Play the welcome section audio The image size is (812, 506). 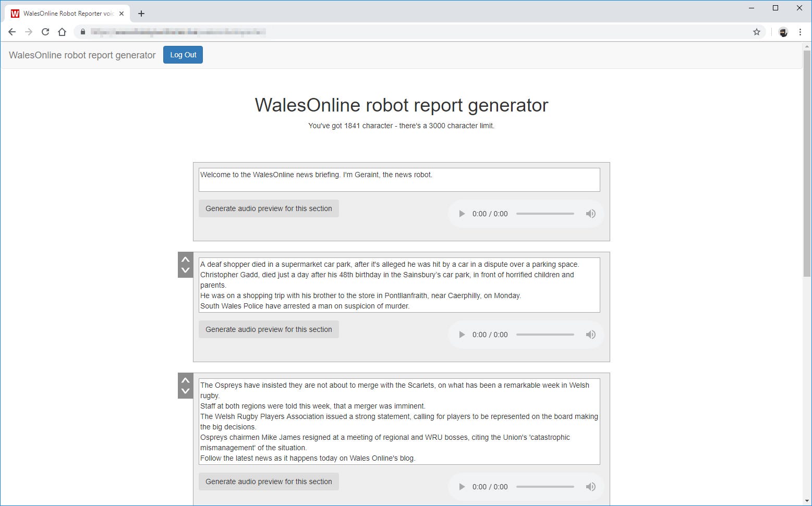tap(462, 214)
